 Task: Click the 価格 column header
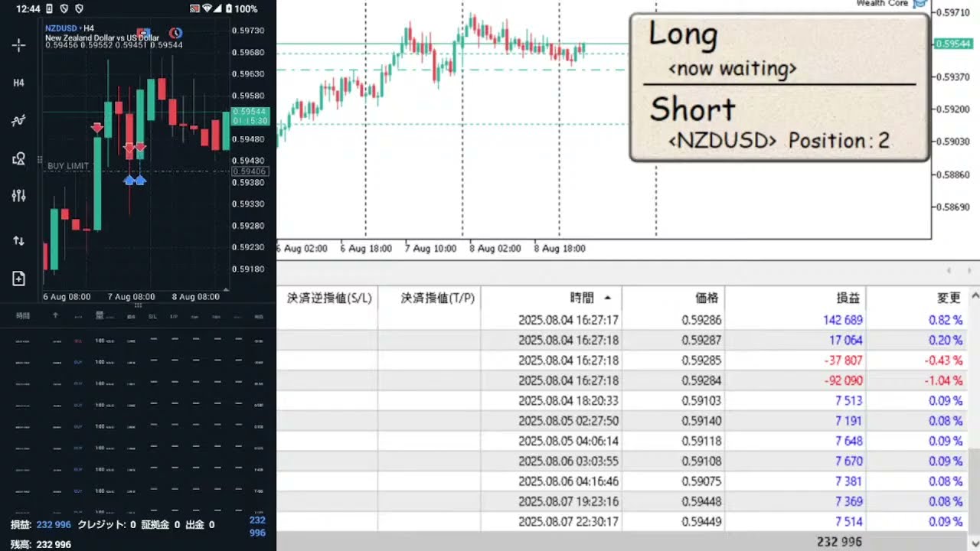pyautogui.click(x=707, y=298)
